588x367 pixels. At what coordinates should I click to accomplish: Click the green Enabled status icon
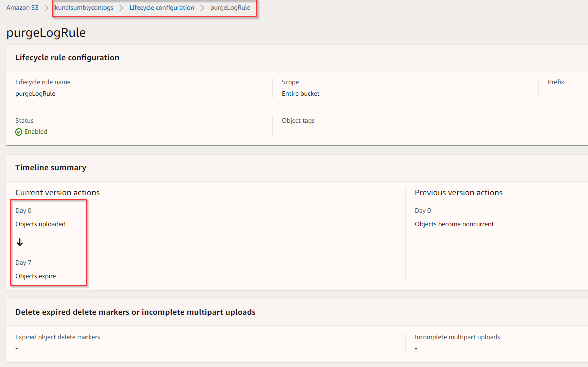(x=18, y=131)
